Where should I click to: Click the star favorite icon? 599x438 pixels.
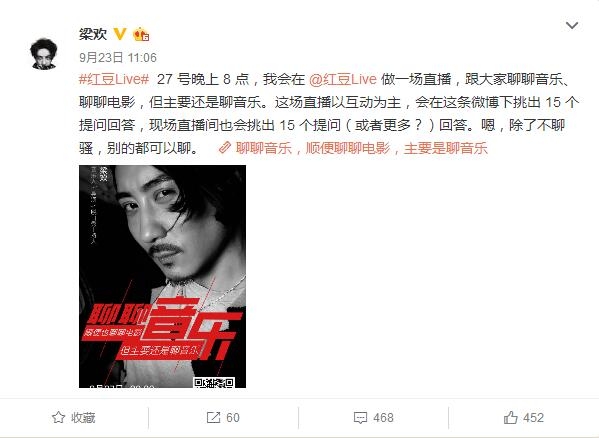coord(58,417)
